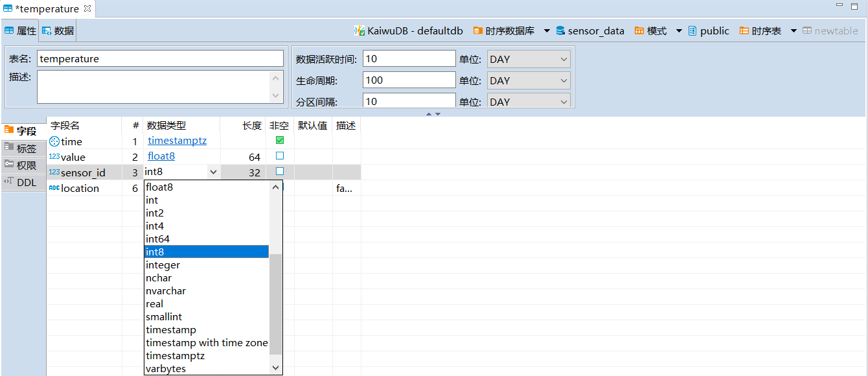
Task: Click the KaiwuDB - defaultdb connection icon
Action: tap(360, 30)
